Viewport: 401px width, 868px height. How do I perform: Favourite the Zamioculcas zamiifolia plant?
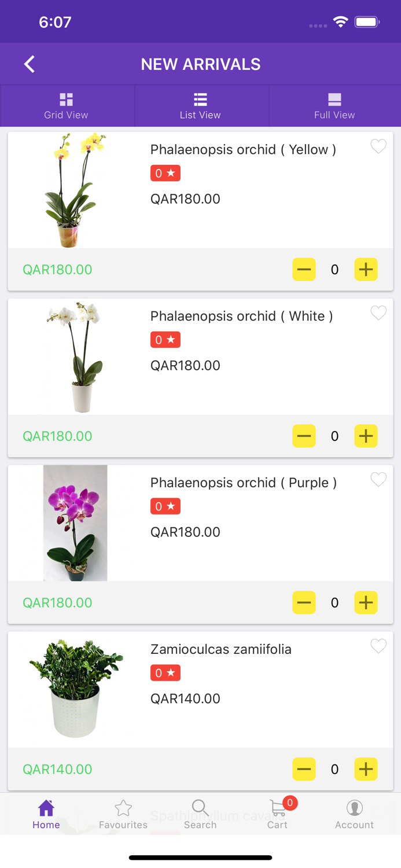(x=378, y=646)
